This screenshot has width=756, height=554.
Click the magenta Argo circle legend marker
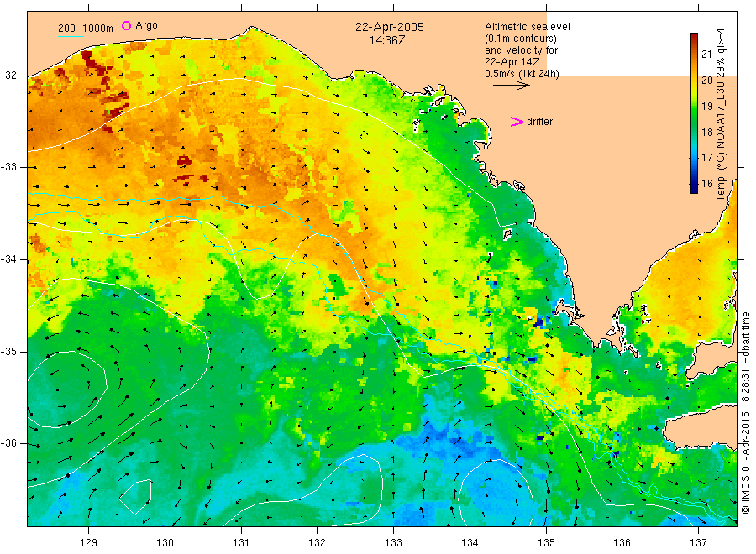pyautogui.click(x=126, y=25)
